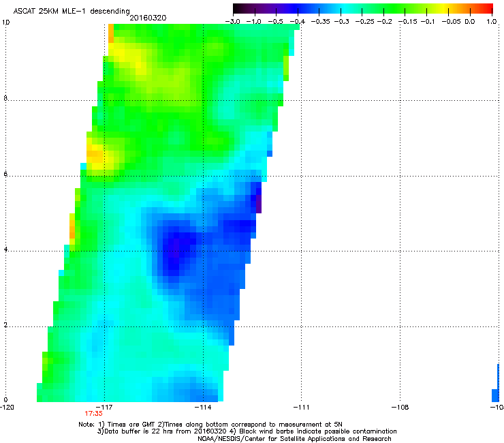This screenshot has height=443, width=504.
Task: Click the red end of the colorbar
Action: [x=488, y=8]
